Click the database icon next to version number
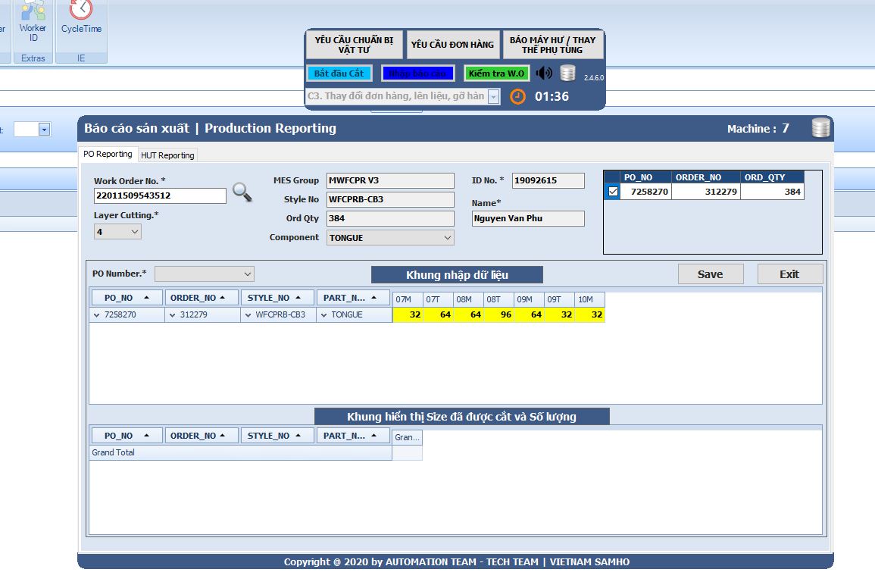The height and width of the screenshot is (588, 875). (567, 73)
